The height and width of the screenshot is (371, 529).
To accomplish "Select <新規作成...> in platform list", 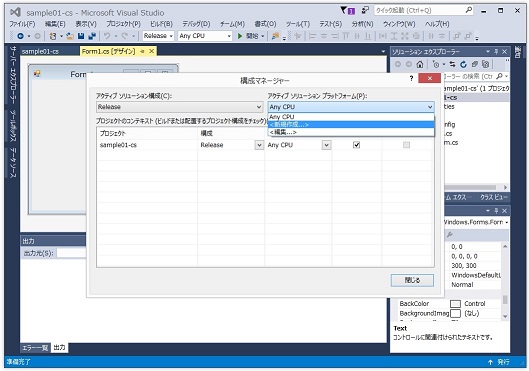I will [x=351, y=124].
